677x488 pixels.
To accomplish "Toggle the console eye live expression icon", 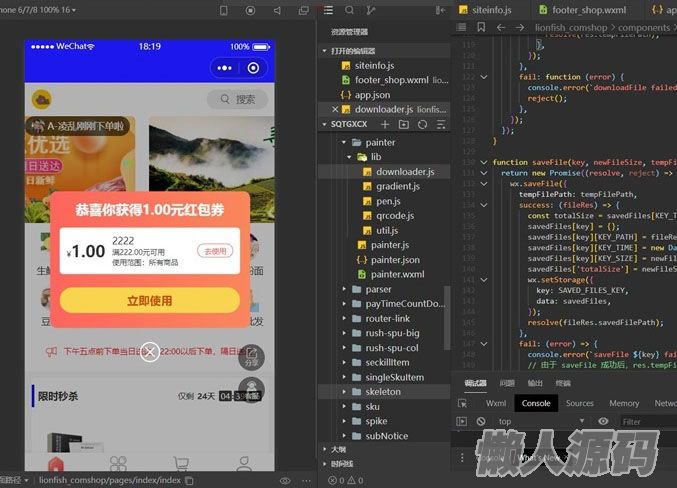I will click(x=603, y=421).
